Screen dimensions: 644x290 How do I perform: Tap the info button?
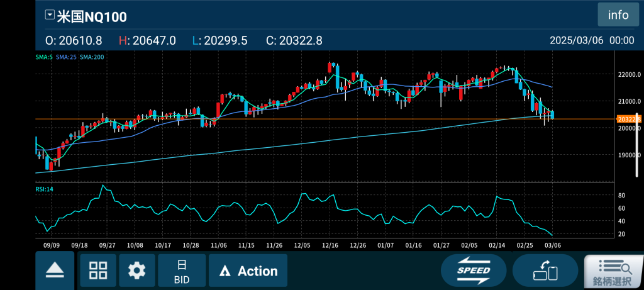point(618,15)
